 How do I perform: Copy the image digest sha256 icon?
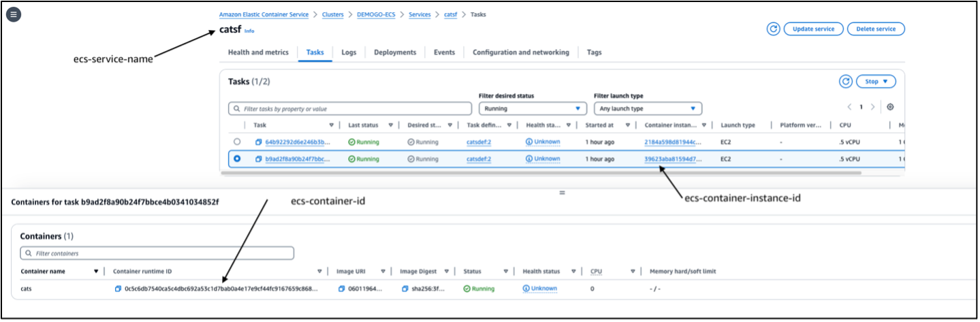[405, 289]
